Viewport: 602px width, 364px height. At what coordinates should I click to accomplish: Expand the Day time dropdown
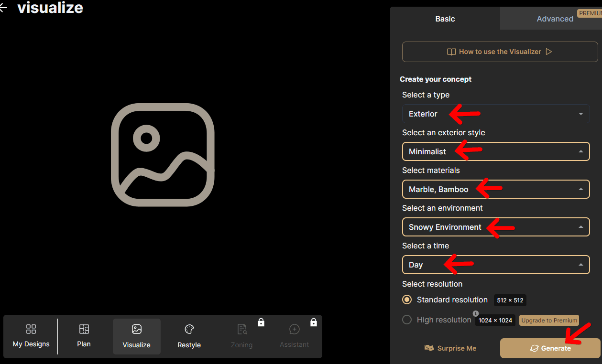(495, 265)
